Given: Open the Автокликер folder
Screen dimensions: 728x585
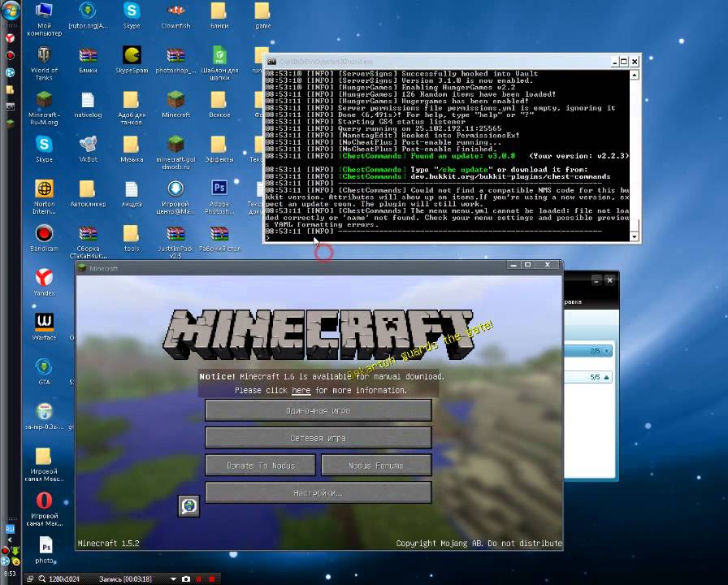Looking at the screenshot, I should coord(88,193).
